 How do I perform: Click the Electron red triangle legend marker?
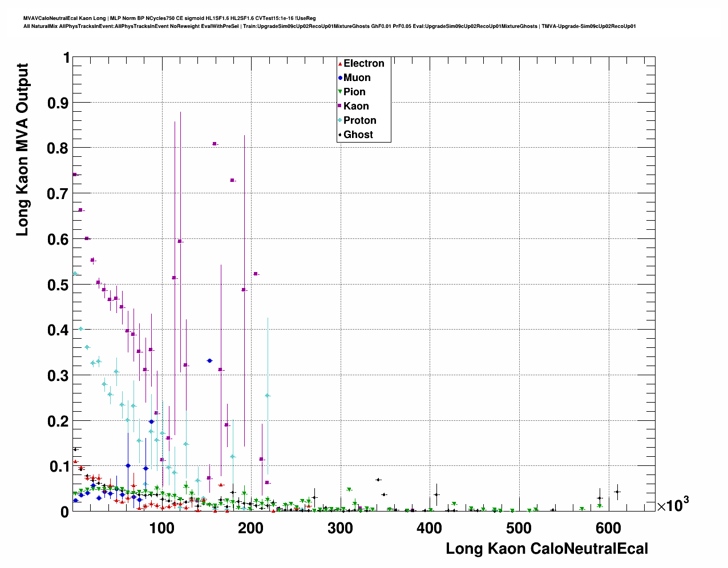[x=340, y=64]
